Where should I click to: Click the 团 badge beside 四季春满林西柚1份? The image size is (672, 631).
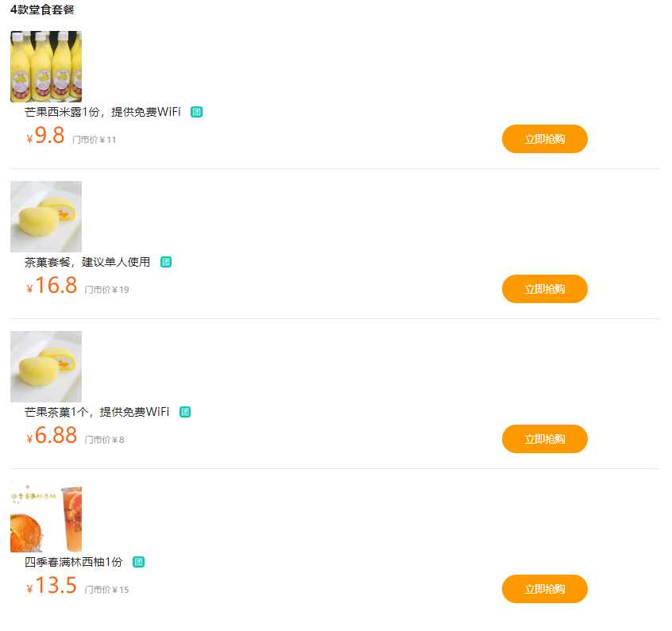coord(139,562)
